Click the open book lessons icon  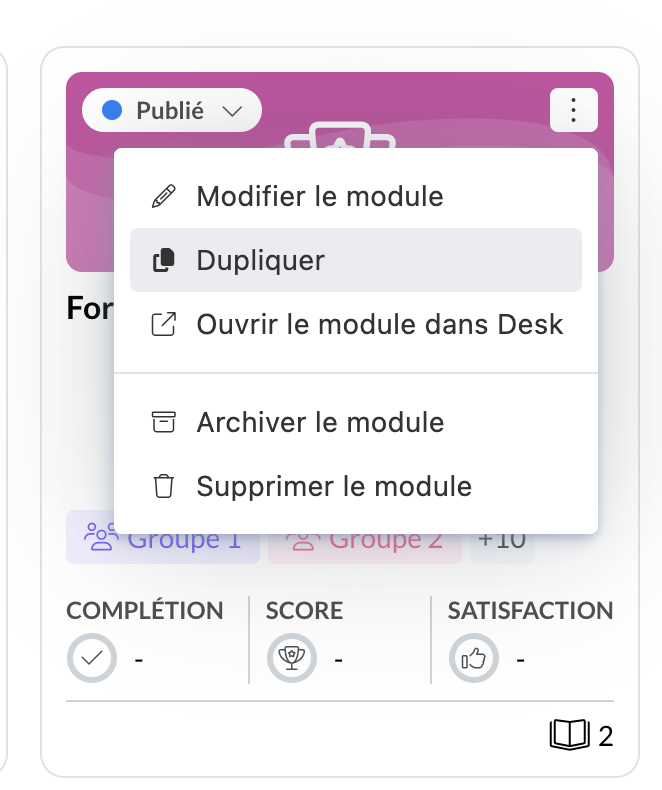click(569, 737)
